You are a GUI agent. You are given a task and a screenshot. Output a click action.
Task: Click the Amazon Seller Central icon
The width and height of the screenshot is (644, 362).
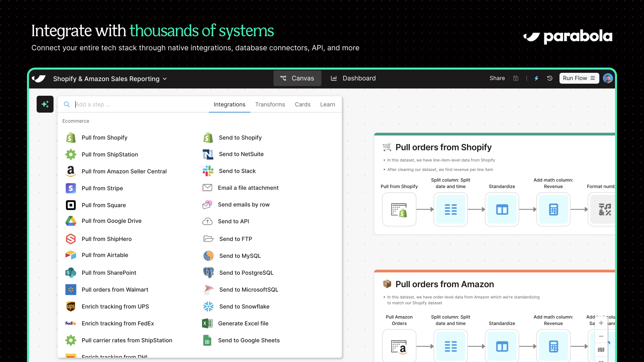click(71, 171)
